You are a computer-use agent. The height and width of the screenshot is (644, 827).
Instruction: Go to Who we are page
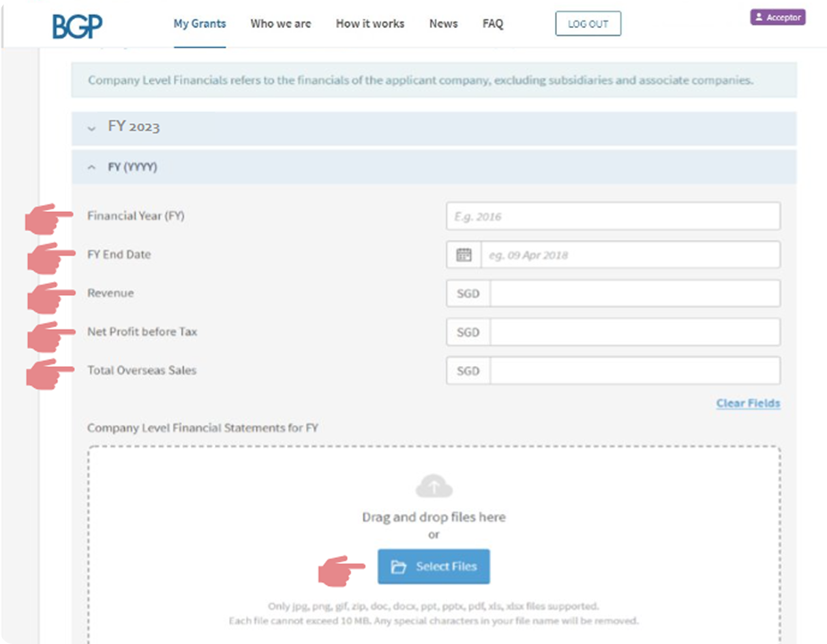tap(280, 24)
